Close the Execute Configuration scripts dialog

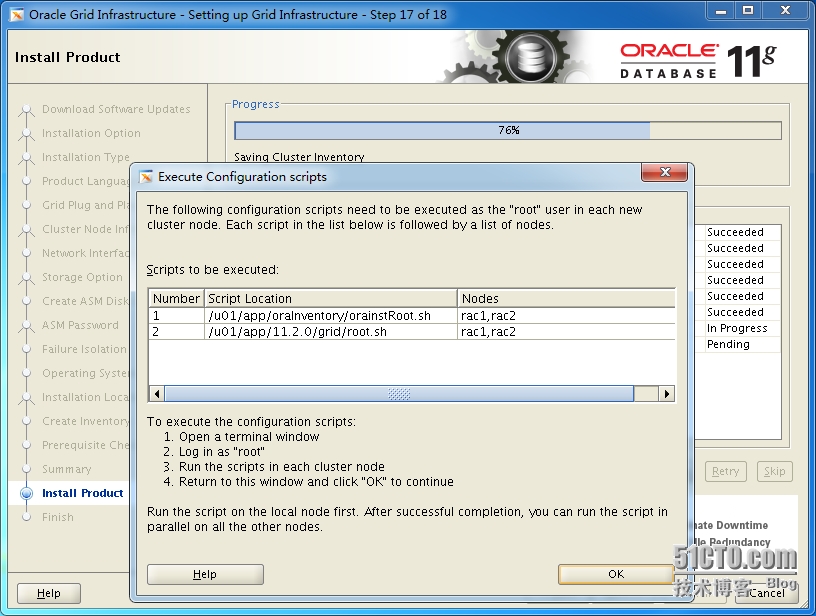tap(665, 172)
